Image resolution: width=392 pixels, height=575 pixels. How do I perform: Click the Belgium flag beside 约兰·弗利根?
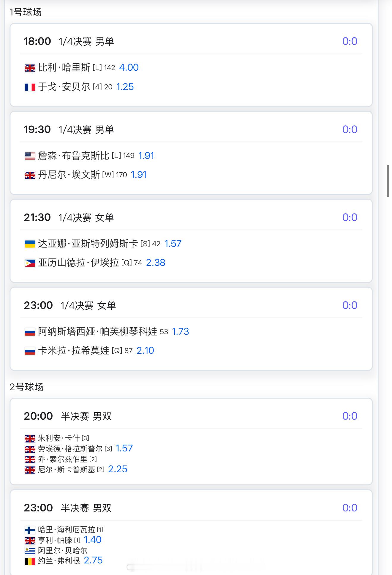click(x=30, y=561)
